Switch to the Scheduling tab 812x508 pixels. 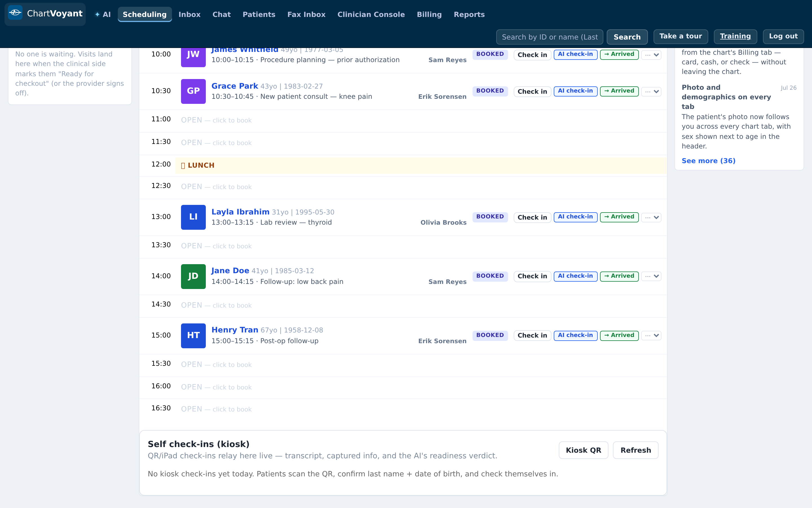coord(145,14)
